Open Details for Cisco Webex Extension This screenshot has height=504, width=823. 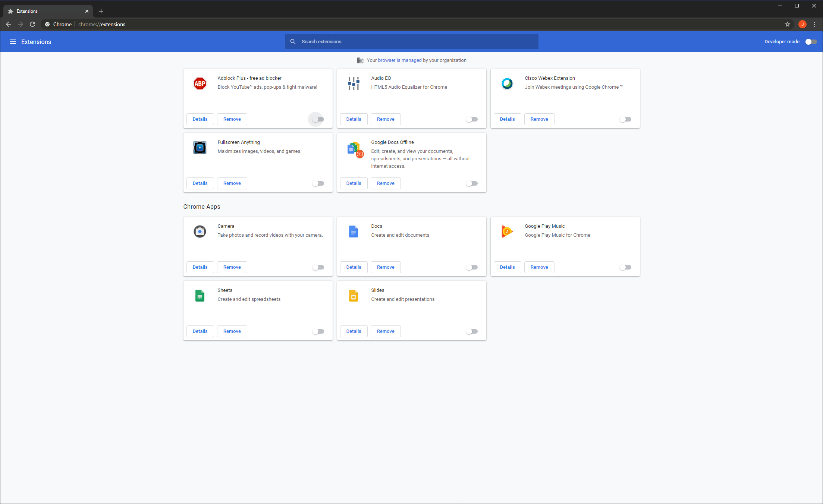coord(507,119)
